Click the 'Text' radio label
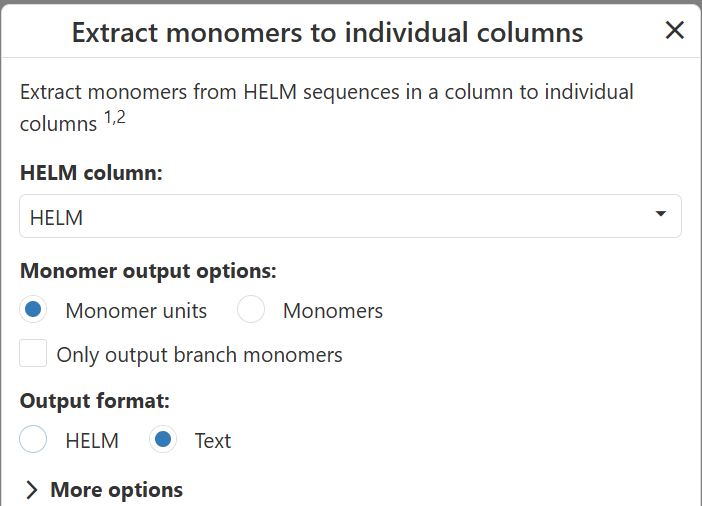The height and width of the screenshot is (506, 702). (212, 441)
